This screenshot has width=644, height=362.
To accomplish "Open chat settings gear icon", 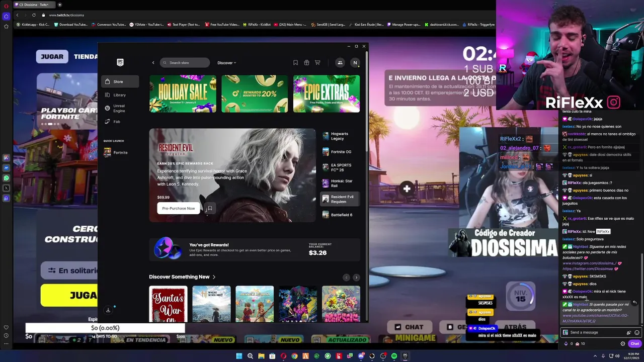I will (x=623, y=344).
